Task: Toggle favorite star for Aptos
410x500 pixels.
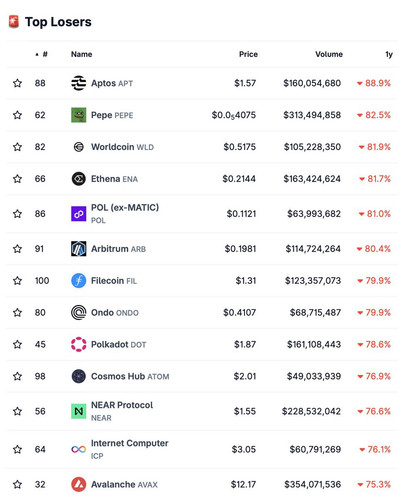Action: point(17,83)
